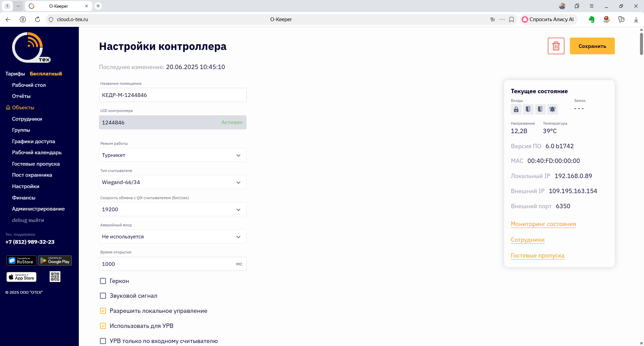The width and height of the screenshot is (644, 346).
Task: Open Графики доступа menu item
Action: [34, 141]
